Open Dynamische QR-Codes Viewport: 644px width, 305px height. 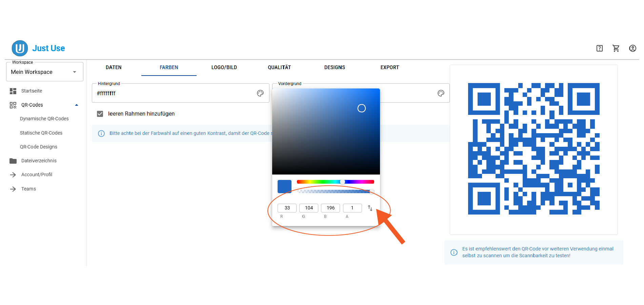pos(44,119)
